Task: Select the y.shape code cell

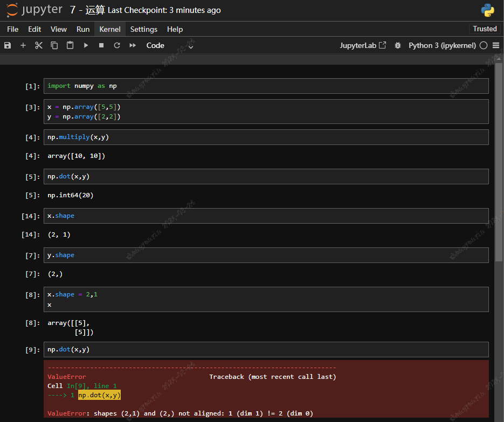Action: [266, 255]
